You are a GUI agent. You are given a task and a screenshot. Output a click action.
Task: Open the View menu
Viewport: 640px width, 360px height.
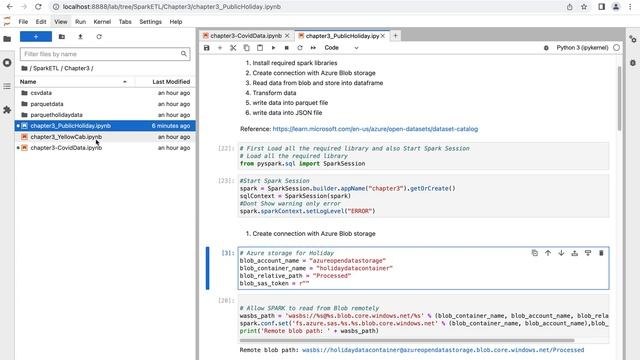click(61, 22)
